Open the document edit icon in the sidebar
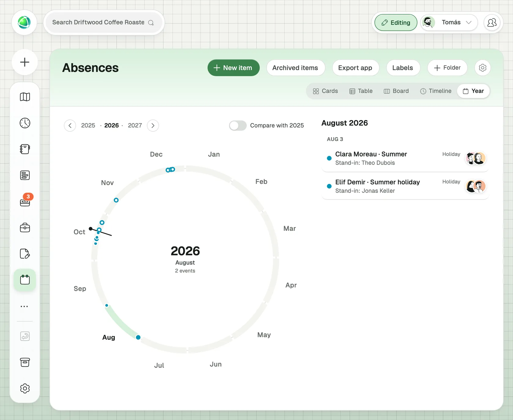Image resolution: width=513 pixels, height=420 pixels. [x=25, y=254]
